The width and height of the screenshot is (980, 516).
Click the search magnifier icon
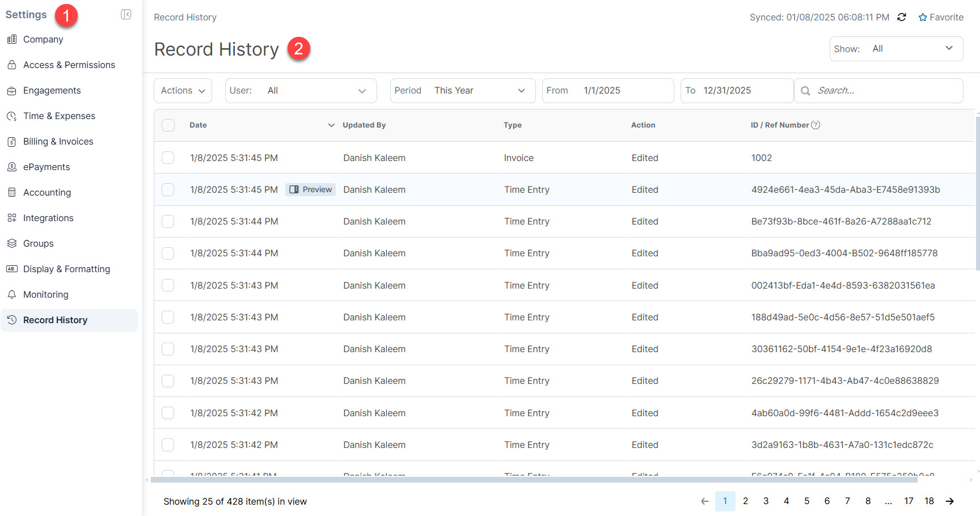click(x=805, y=91)
